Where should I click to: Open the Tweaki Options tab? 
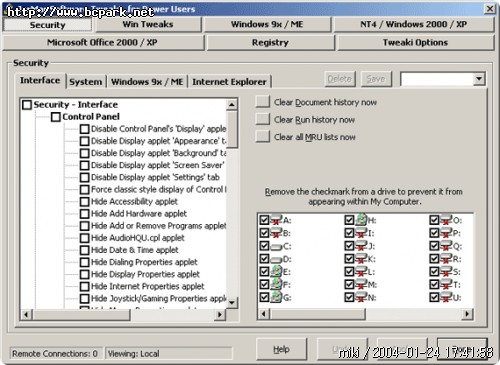(x=415, y=43)
